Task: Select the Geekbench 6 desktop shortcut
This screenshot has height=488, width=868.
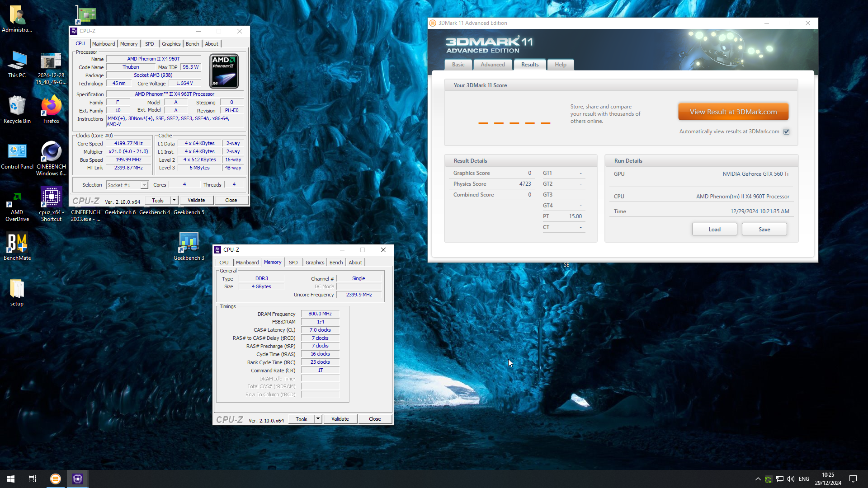Action: point(120,212)
